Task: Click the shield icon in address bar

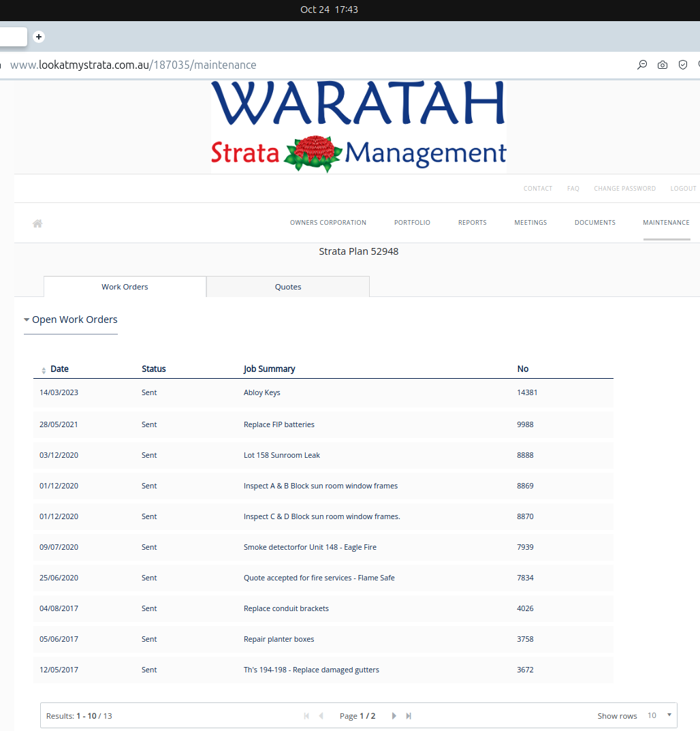Action: pyautogui.click(x=682, y=65)
